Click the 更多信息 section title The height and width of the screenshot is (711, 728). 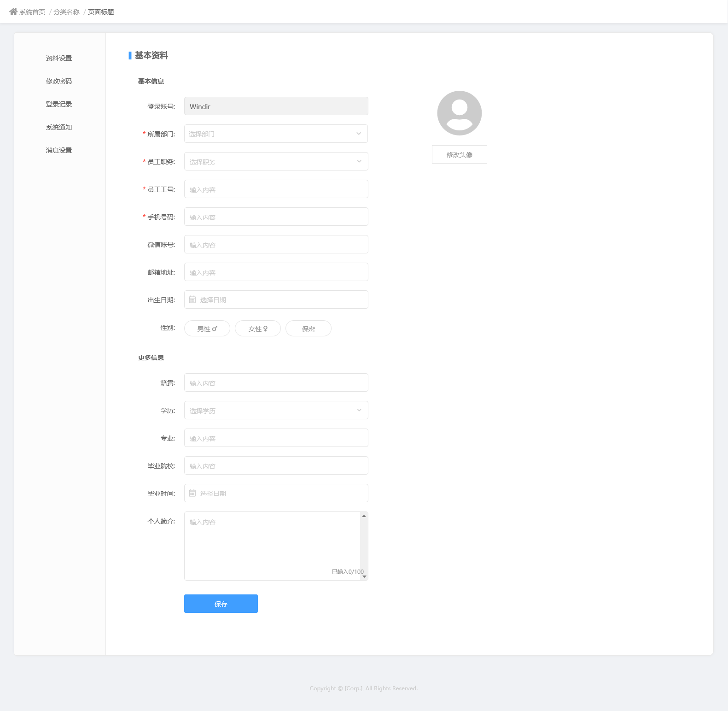coord(151,358)
